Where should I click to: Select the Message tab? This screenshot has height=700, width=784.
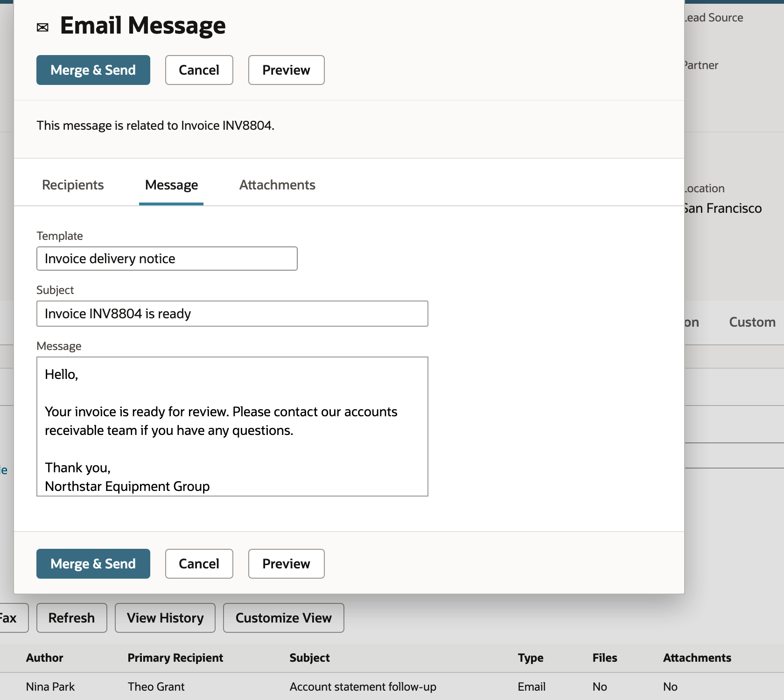click(171, 185)
